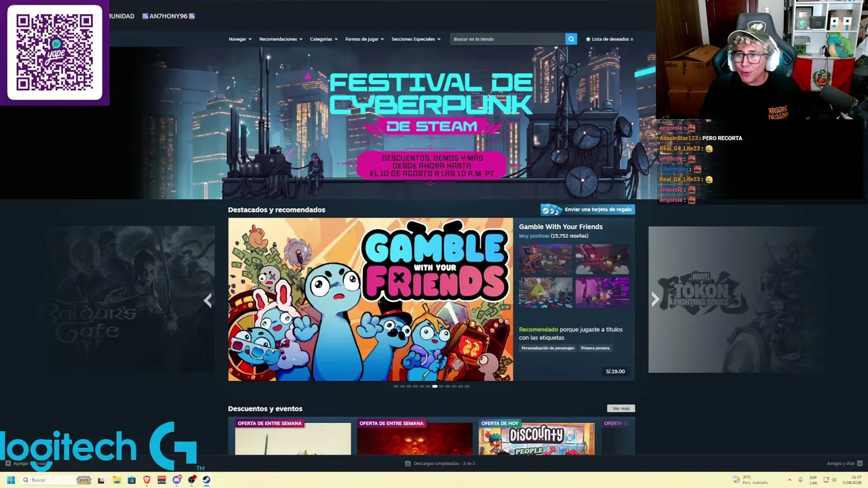Open the Friends and chat icon
This screenshot has height=488, width=868.
pyautogui.click(x=860, y=464)
